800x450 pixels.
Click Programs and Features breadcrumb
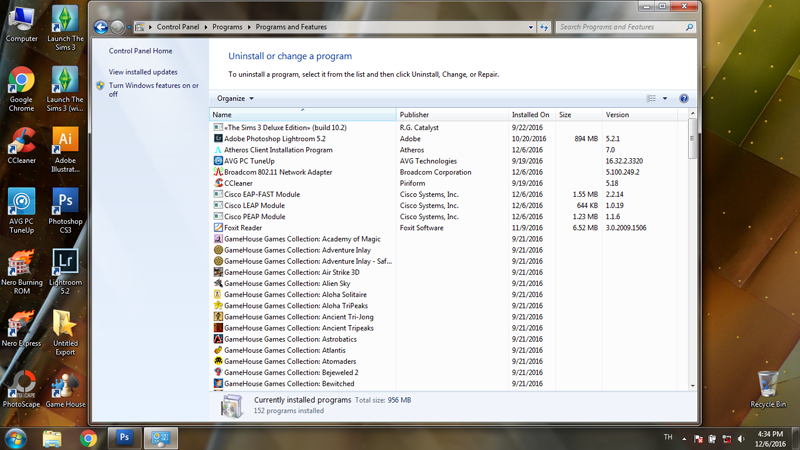291,27
